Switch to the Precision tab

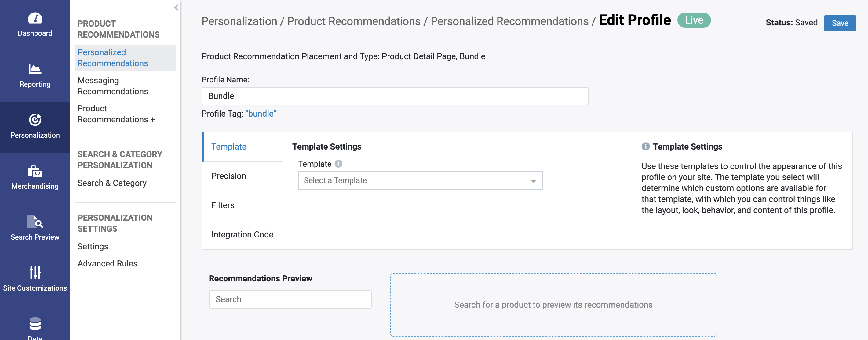[x=228, y=176]
